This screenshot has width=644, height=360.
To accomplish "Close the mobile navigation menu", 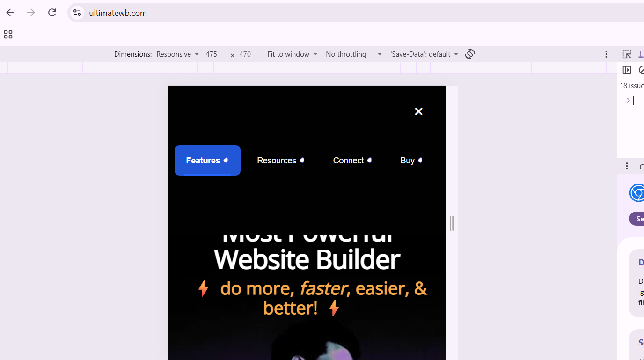I will point(418,111).
